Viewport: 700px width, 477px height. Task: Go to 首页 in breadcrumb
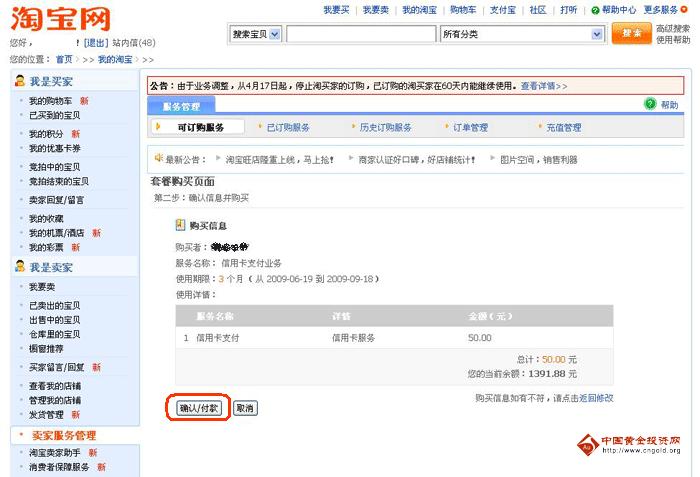pos(64,59)
